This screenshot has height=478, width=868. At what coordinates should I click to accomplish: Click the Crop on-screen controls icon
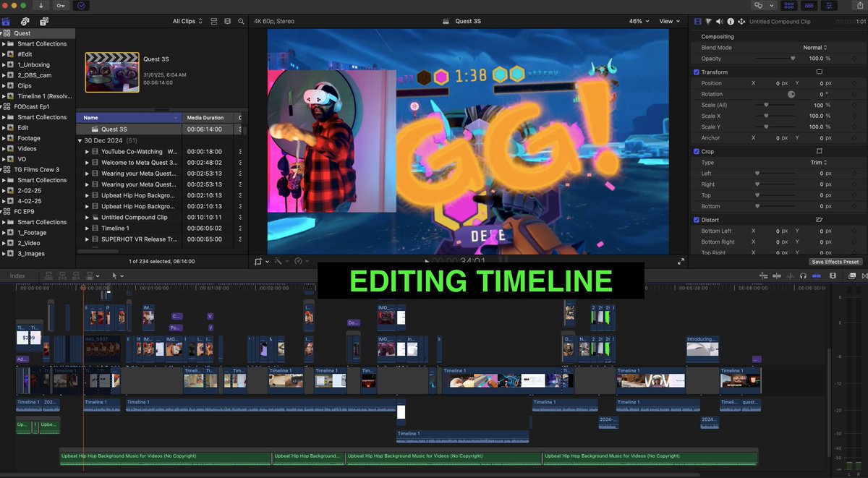[x=819, y=152]
